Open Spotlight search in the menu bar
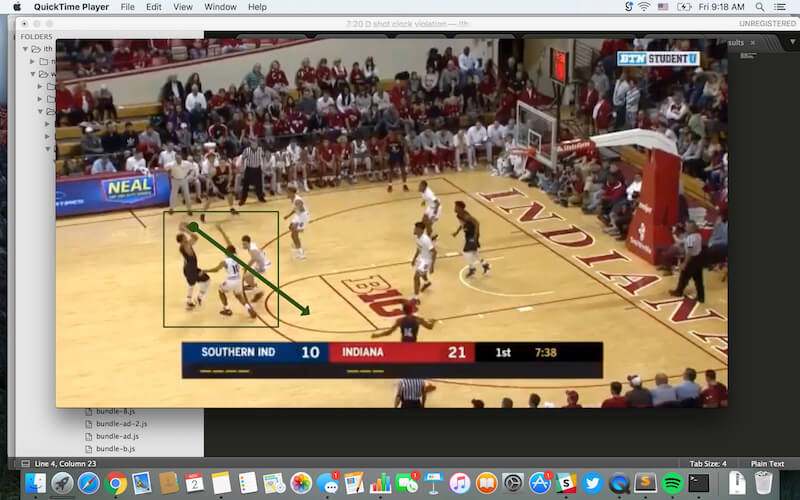Screen dimensions: 800x500 760,7
